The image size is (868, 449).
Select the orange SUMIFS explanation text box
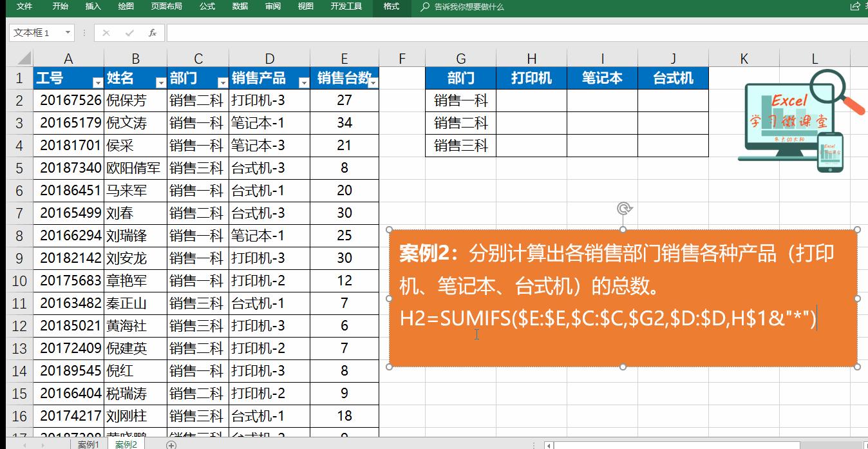[622, 296]
